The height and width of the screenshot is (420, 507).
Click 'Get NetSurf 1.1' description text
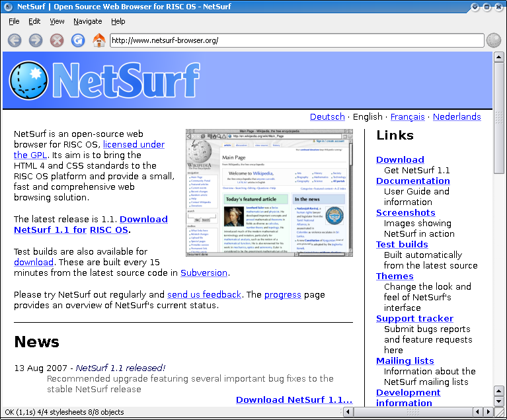pos(417,170)
